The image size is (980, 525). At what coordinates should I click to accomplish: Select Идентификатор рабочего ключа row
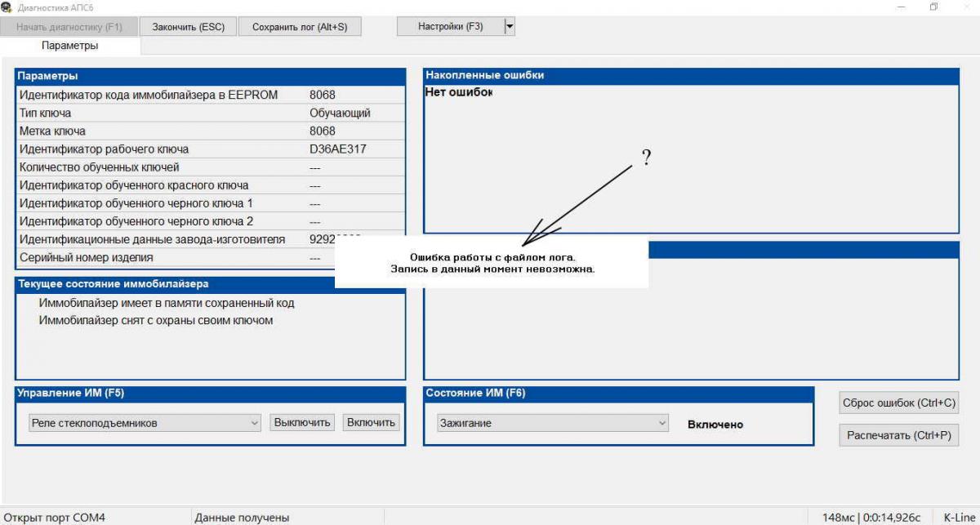(210, 149)
